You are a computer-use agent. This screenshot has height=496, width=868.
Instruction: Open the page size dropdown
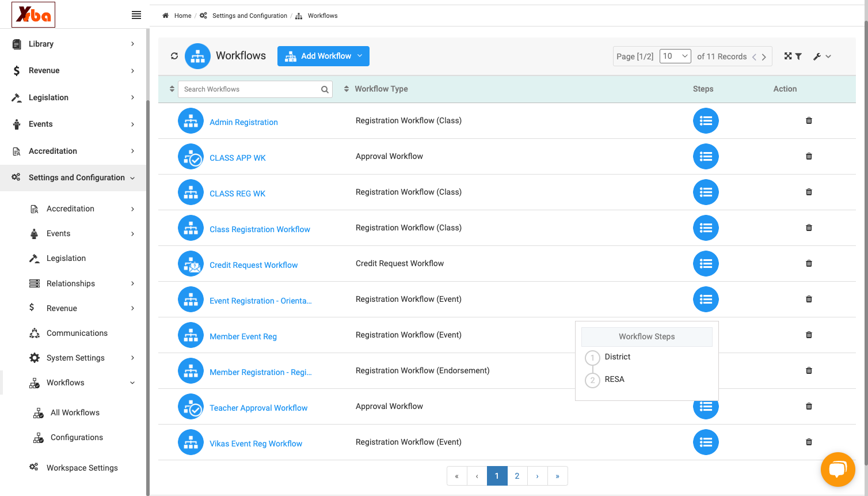point(675,56)
